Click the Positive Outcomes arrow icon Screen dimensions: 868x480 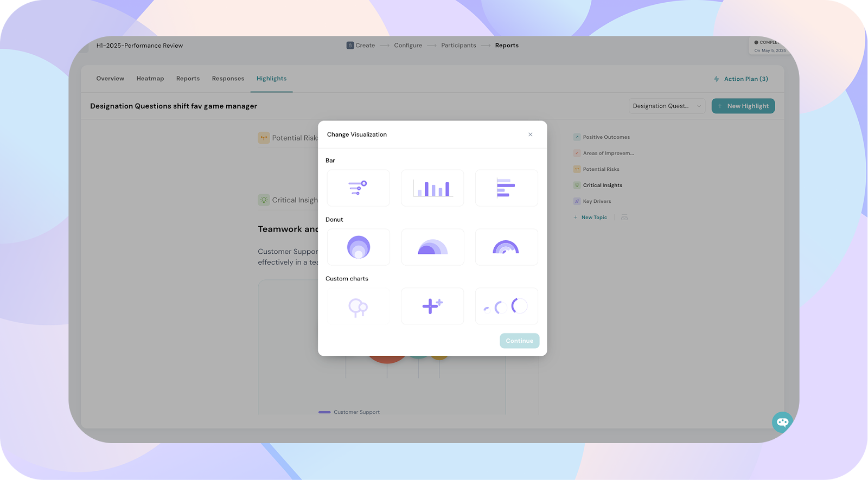[x=577, y=137]
